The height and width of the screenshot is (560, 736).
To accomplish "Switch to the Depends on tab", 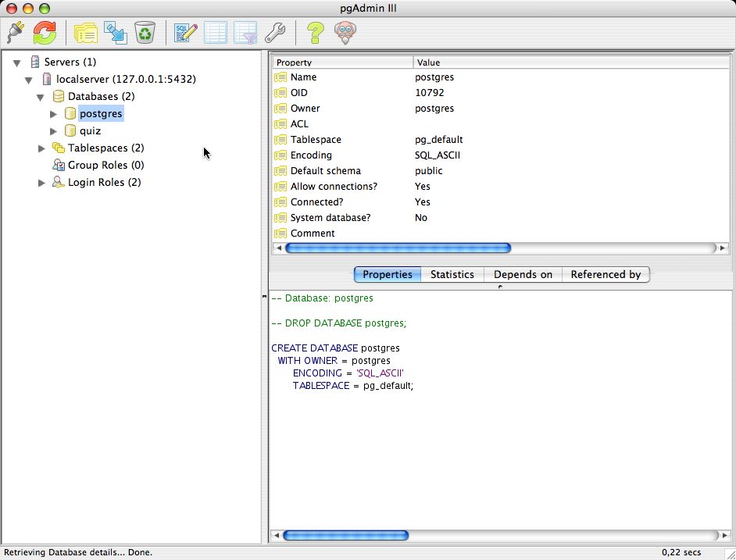I will [x=523, y=274].
